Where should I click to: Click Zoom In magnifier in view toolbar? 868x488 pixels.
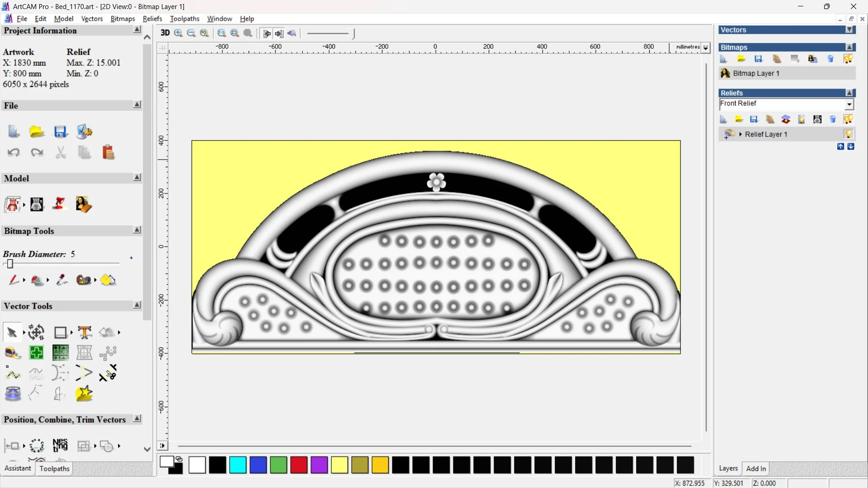(179, 33)
